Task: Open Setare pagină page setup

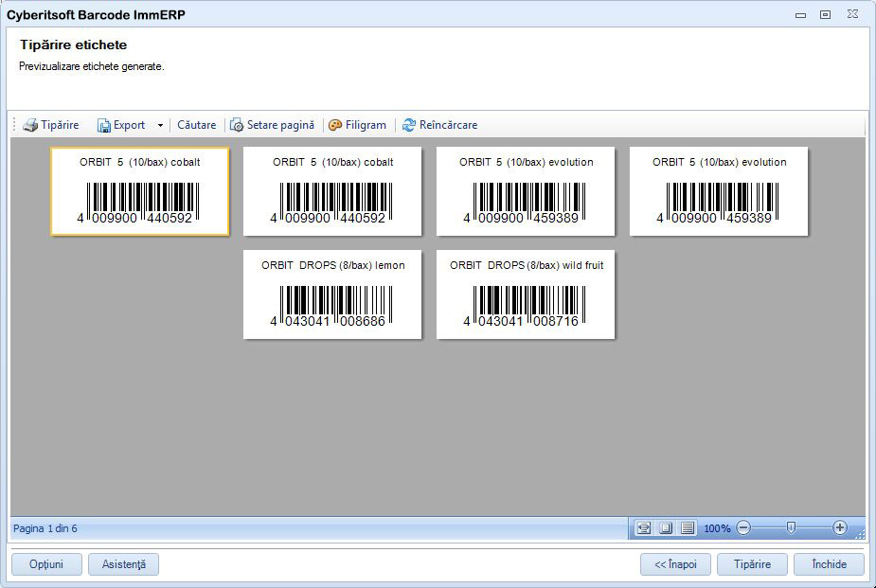Action: click(272, 125)
